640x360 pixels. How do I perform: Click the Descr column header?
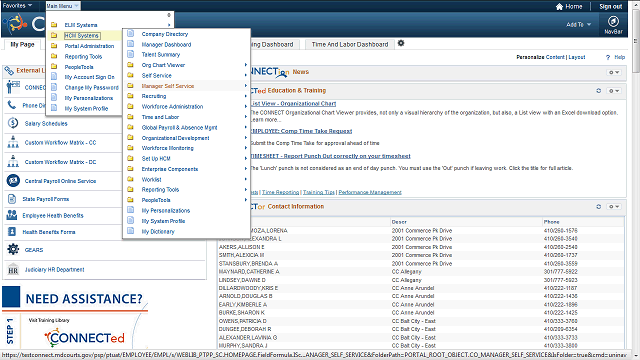tap(399, 222)
